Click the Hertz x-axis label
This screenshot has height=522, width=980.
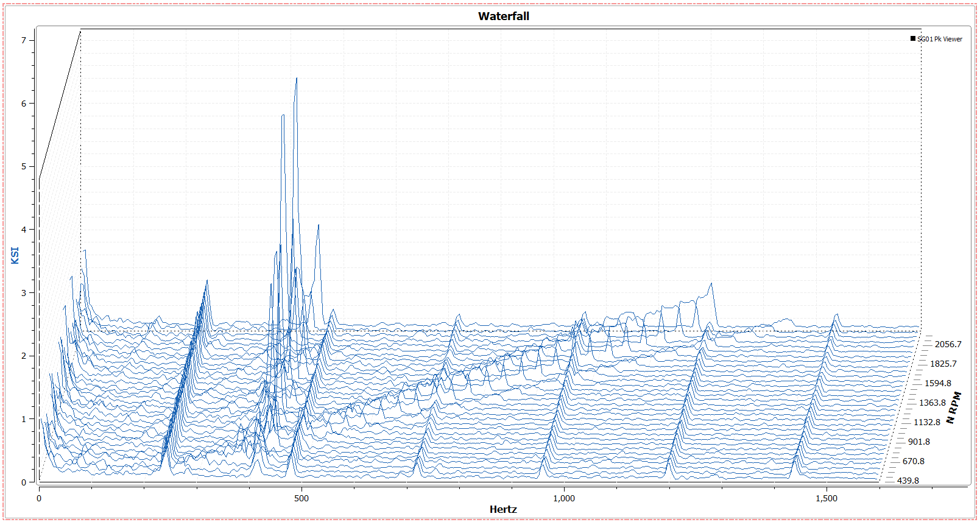503,509
